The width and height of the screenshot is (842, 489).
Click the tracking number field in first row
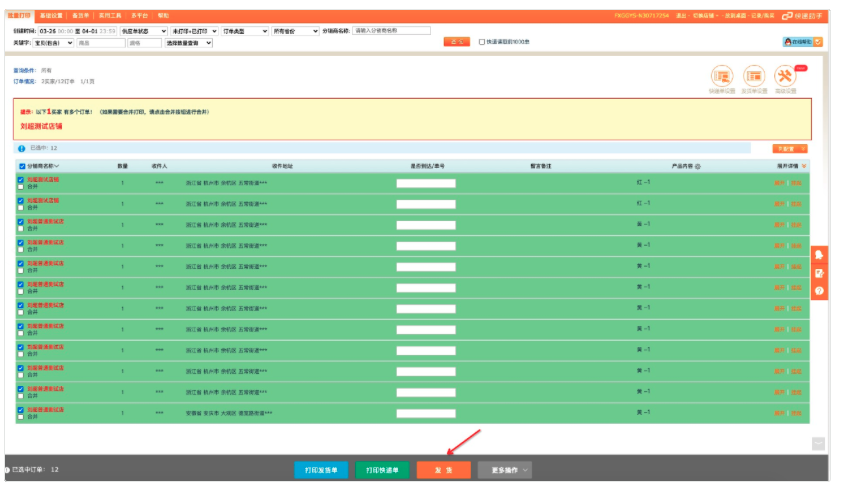[425, 184]
